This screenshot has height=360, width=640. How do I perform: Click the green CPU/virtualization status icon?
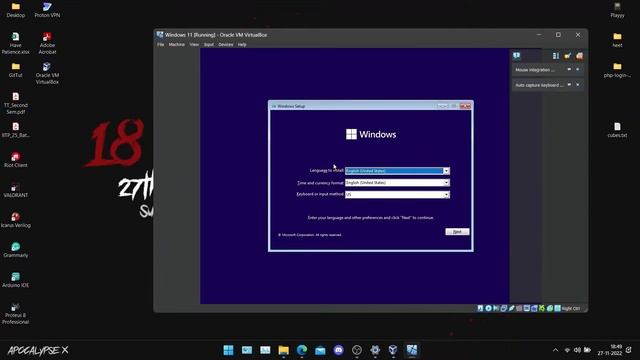tap(542, 308)
